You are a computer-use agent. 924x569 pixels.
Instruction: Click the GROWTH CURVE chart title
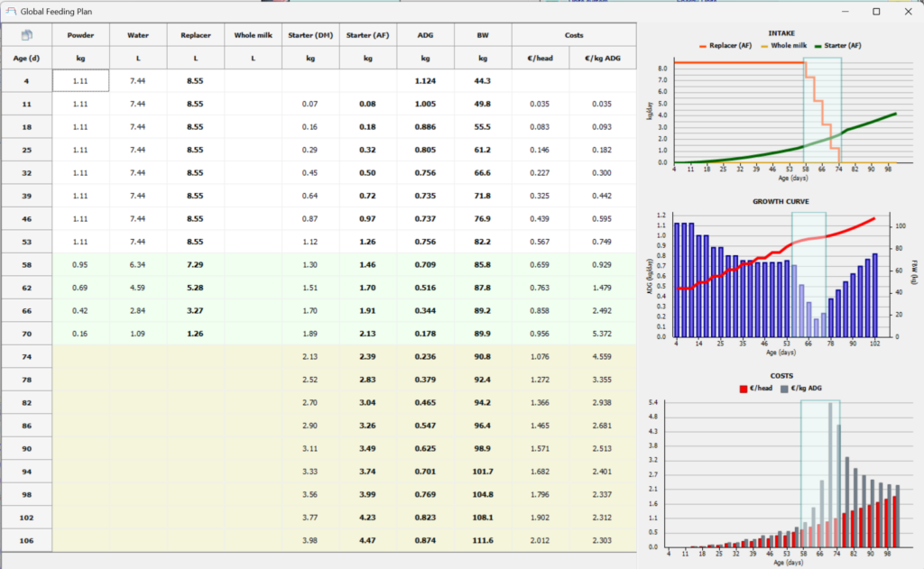781,201
